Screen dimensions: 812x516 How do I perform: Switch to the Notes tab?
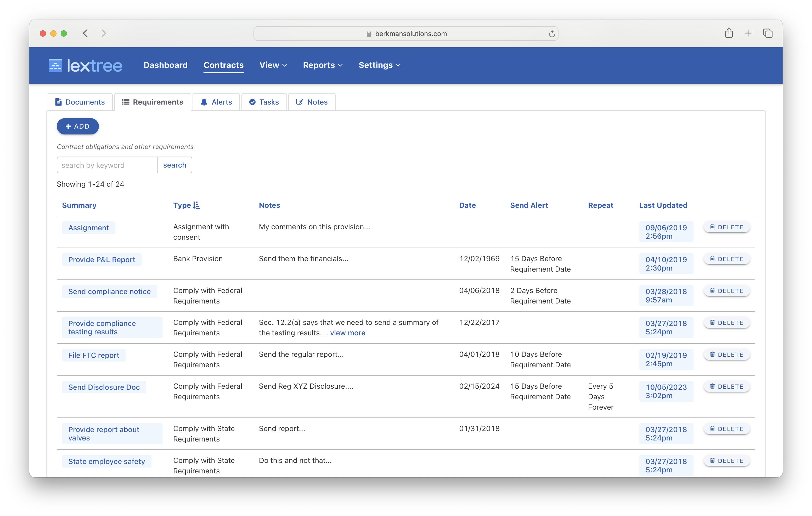(x=312, y=102)
